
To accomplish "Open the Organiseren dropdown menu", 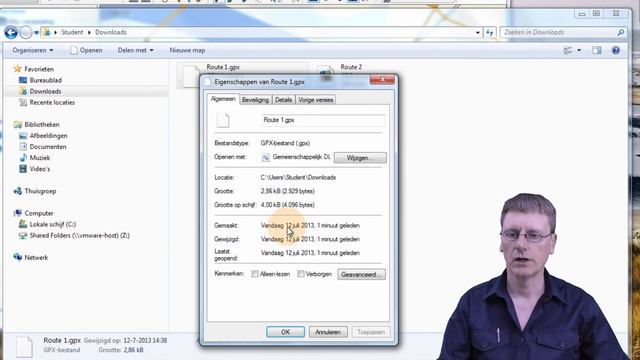I will pos(33,50).
